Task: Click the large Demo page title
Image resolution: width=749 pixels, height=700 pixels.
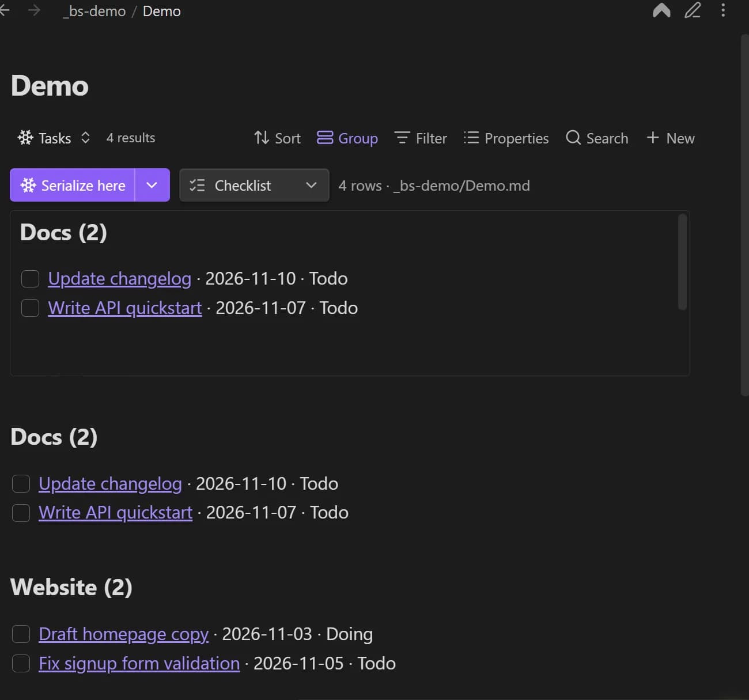Action: tap(50, 86)
